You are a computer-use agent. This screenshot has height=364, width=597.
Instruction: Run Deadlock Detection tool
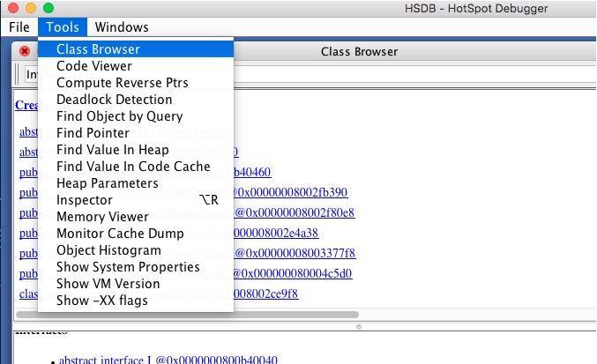136,100
